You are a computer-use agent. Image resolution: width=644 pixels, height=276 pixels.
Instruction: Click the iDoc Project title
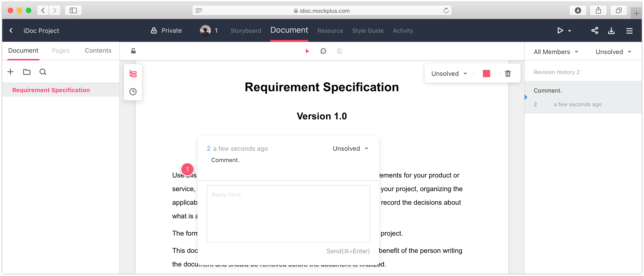(x=41, y=30)
